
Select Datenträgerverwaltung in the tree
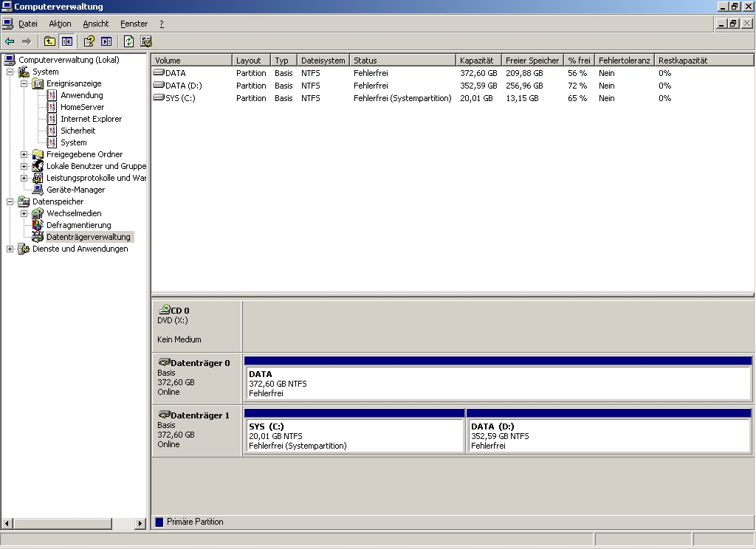point(89,237)
